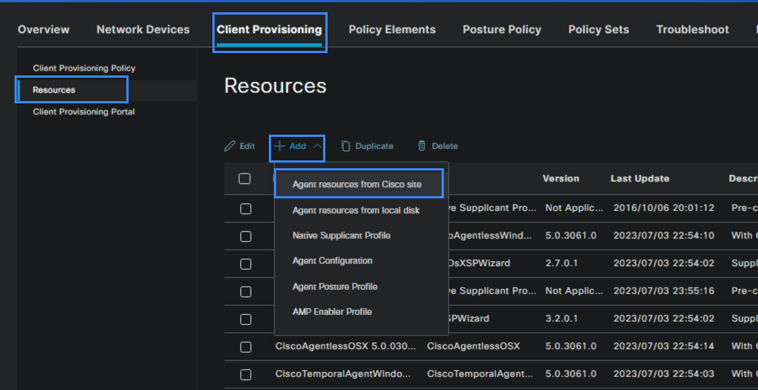
Task: Click the 2016/10/06 20:01:12 date cell
Action: 664,208
